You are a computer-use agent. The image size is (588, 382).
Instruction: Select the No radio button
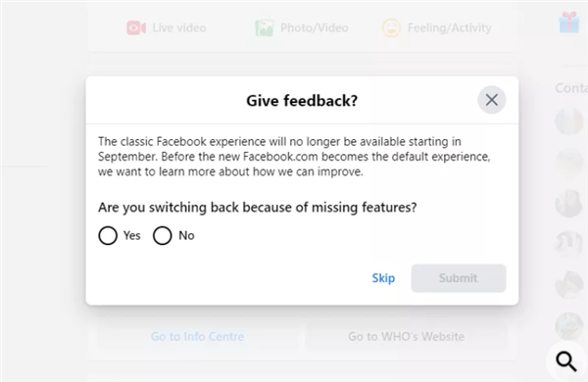coord(163,235)
